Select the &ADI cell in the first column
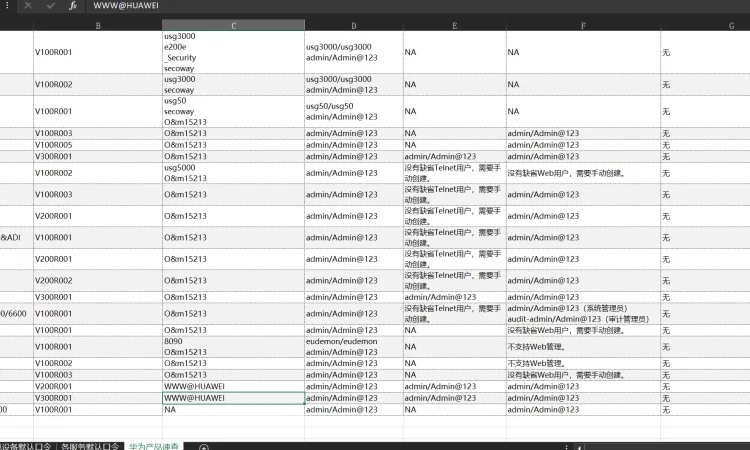Viewport: 750px width, 450px height. [x=17, y=238]
